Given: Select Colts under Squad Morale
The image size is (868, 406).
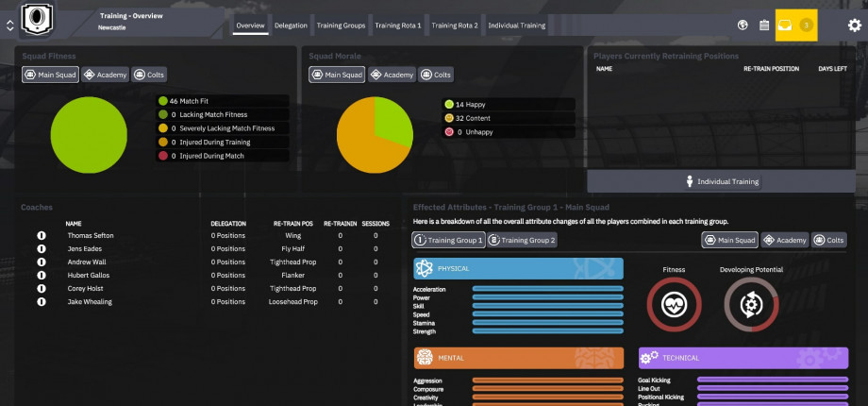Looking at the screenshot, I should (436, 75).
